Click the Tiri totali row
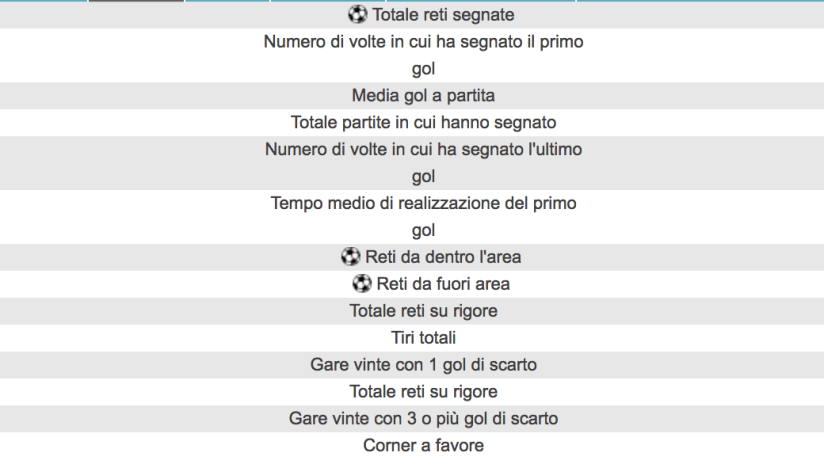Screen dimensions: 824x464 [423, 338]
